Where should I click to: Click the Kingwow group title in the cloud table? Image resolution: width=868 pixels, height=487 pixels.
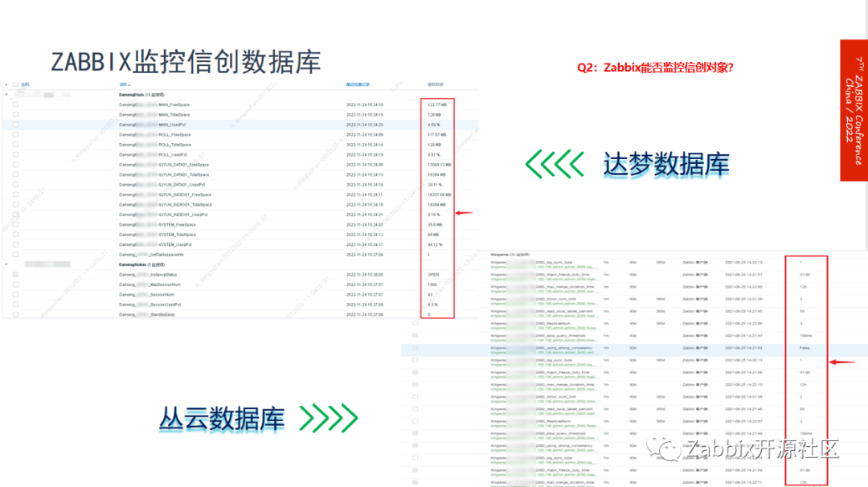coord(510,255)
